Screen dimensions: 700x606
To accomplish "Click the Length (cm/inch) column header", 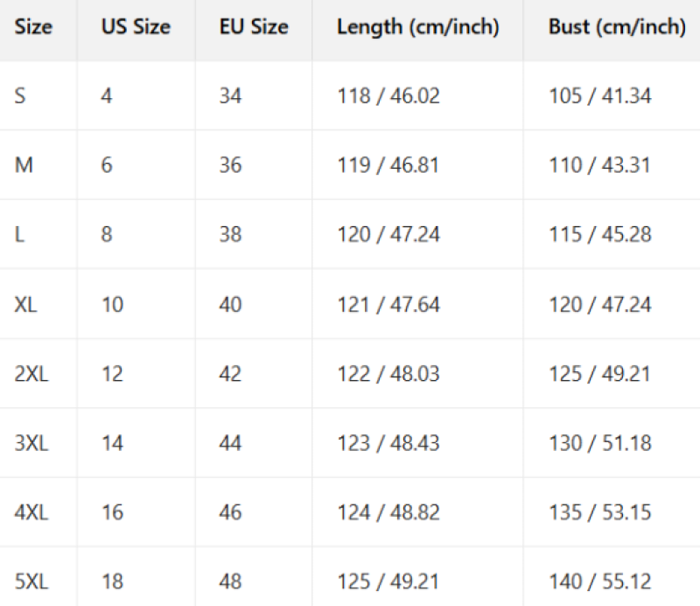I will click(418, 27).
